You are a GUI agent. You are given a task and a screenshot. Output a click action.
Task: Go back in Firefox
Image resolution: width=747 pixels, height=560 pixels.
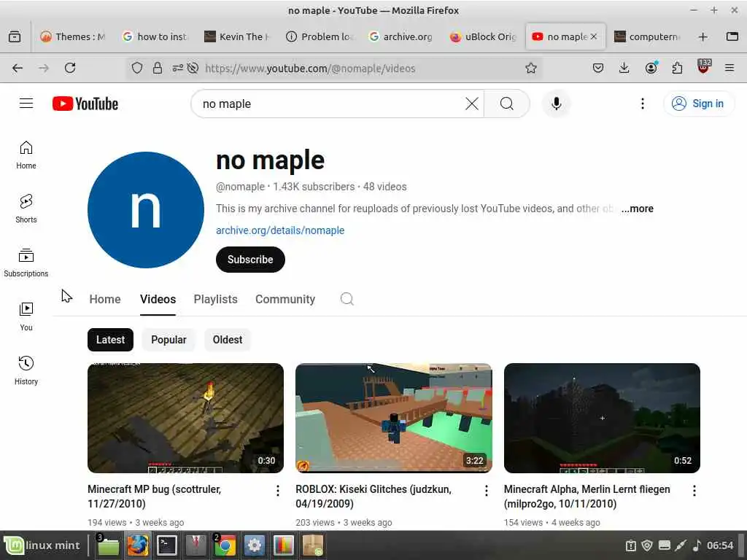click(x=18, y=68)
